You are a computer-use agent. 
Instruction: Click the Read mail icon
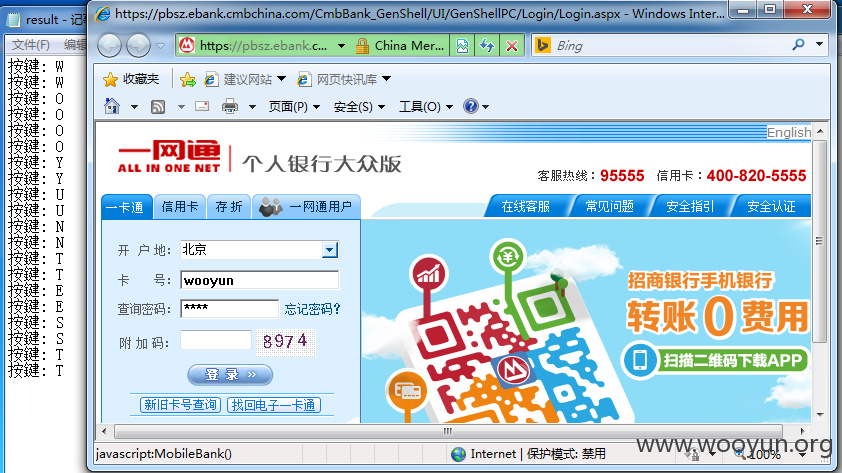coord(202,106)
